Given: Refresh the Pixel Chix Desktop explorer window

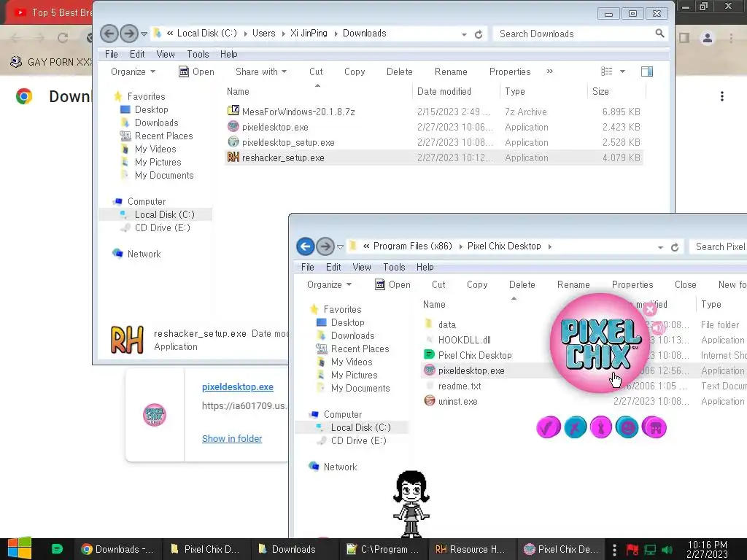Looking at the screenshot, I should (675, 247).
